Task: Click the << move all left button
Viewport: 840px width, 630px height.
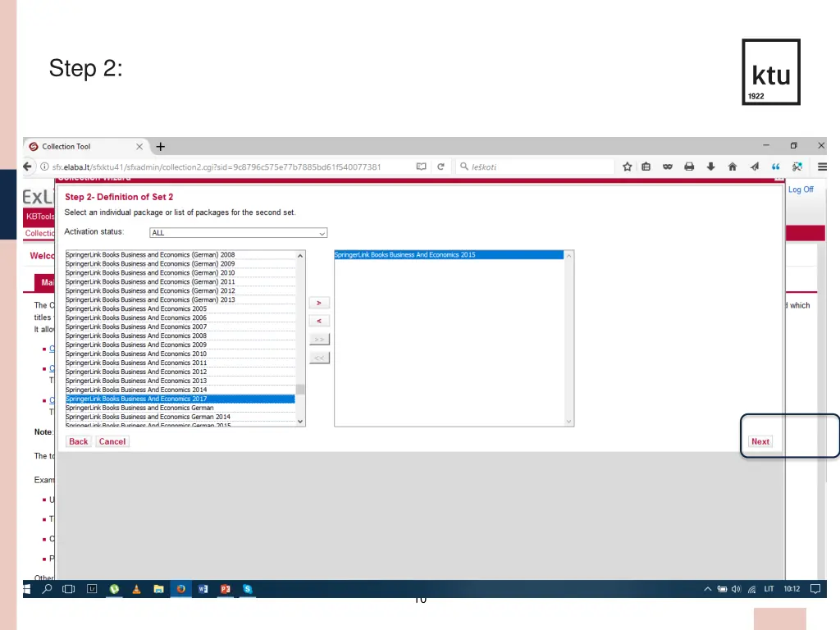Action: pos(319,358)
